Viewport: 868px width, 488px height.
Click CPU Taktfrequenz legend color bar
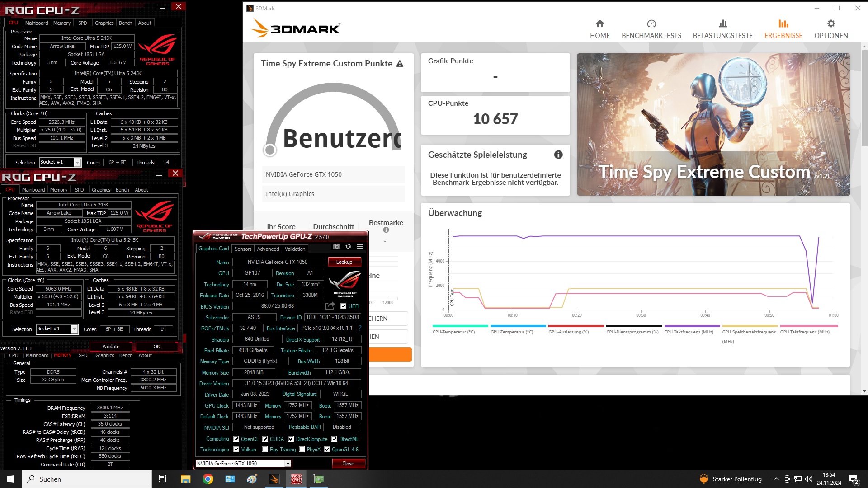pos(692,326)
